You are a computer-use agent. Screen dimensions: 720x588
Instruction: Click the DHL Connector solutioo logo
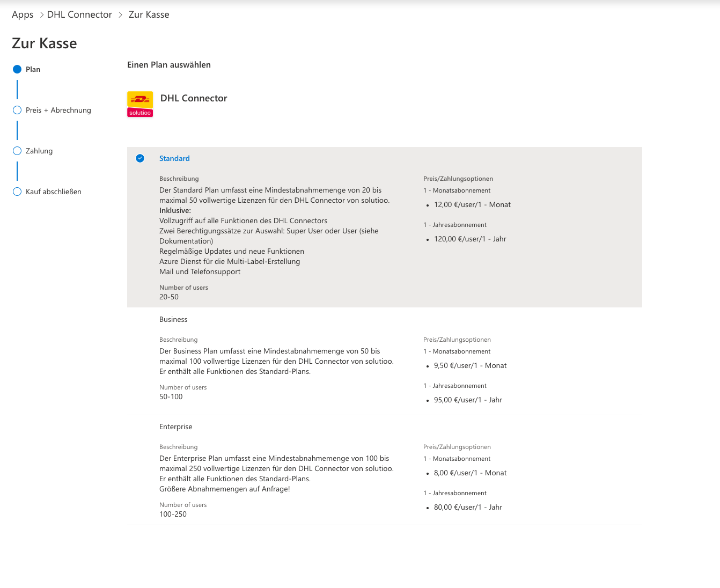tap(140, 104)
